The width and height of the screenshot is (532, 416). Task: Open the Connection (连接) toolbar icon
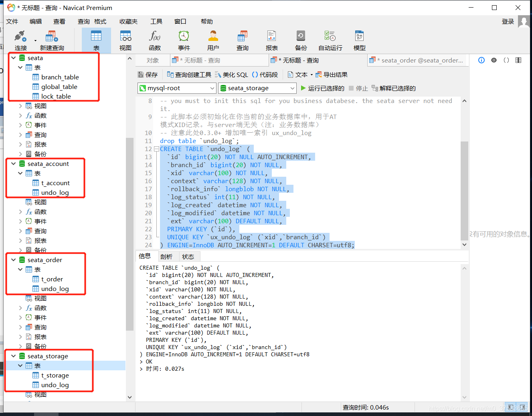tap(20, 40)
